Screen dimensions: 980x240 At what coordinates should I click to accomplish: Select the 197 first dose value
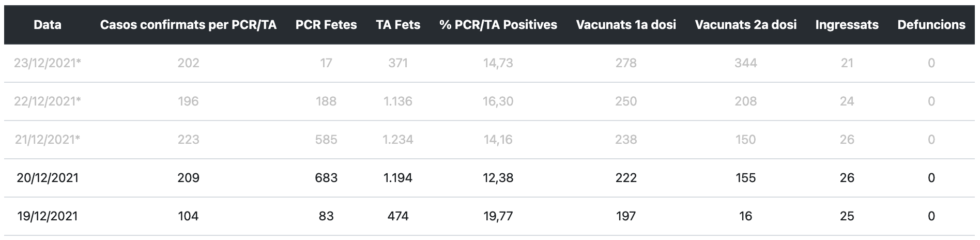626,216
